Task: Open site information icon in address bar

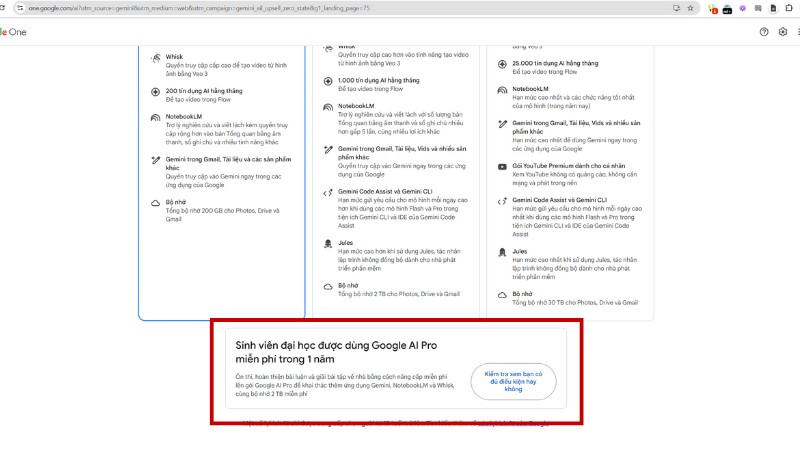Action: (18, 8)
